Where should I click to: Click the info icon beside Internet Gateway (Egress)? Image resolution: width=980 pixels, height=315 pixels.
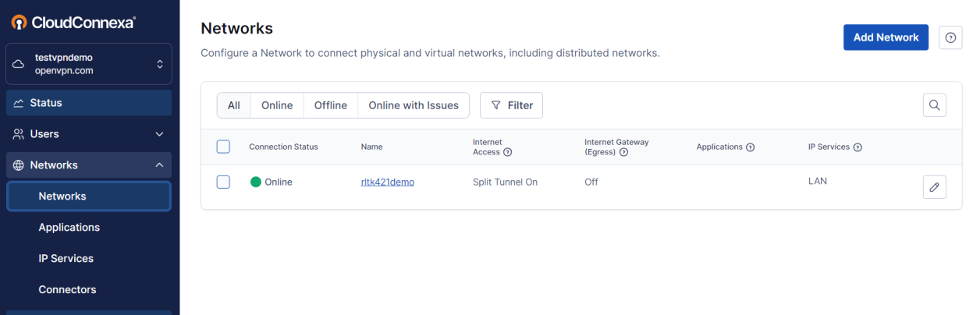(x=623, y=152)
